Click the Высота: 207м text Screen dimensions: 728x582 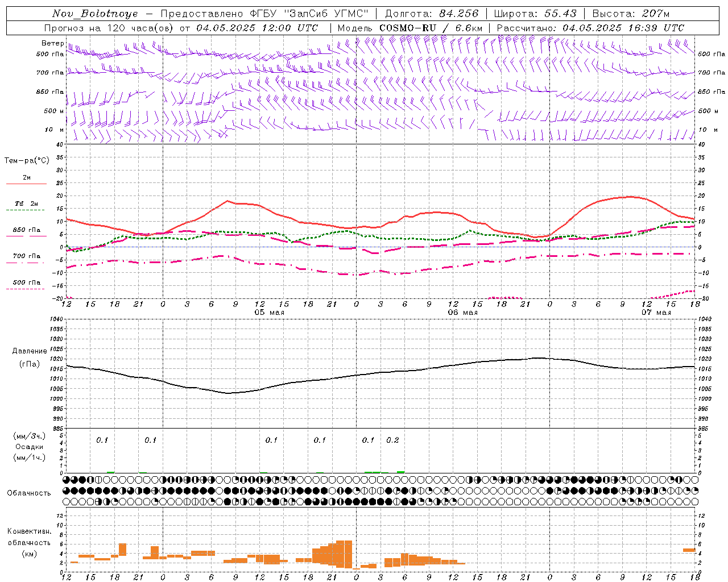(x=631, y=14)
